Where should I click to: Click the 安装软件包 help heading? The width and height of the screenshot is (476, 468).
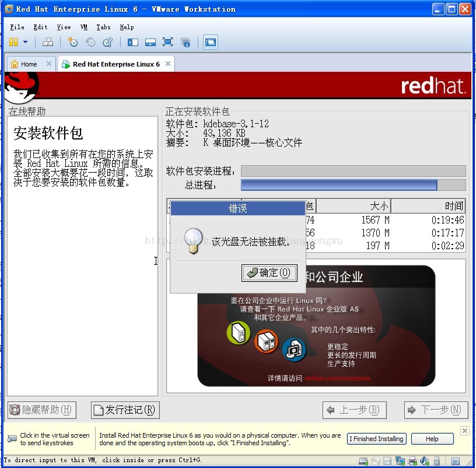48,133
